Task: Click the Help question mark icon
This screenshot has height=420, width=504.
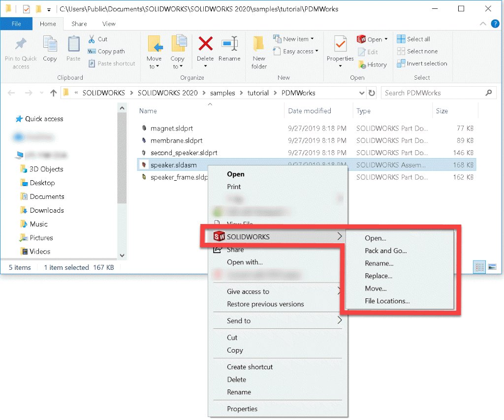Action: click(x=495, y=24)
